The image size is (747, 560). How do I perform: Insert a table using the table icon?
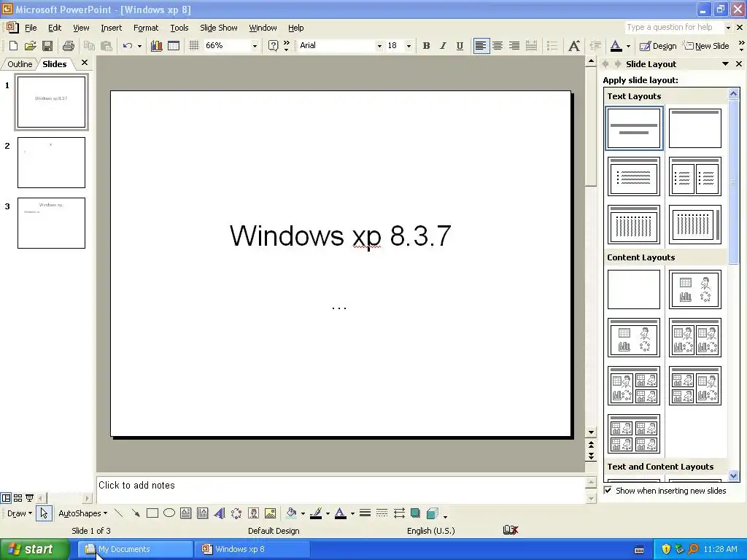(x=174, y=46)
